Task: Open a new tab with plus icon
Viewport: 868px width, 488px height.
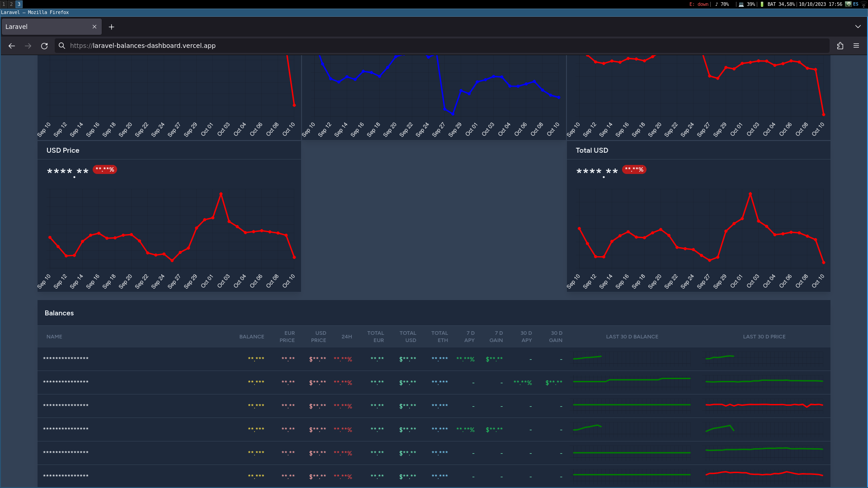Action: click(112, 27)
